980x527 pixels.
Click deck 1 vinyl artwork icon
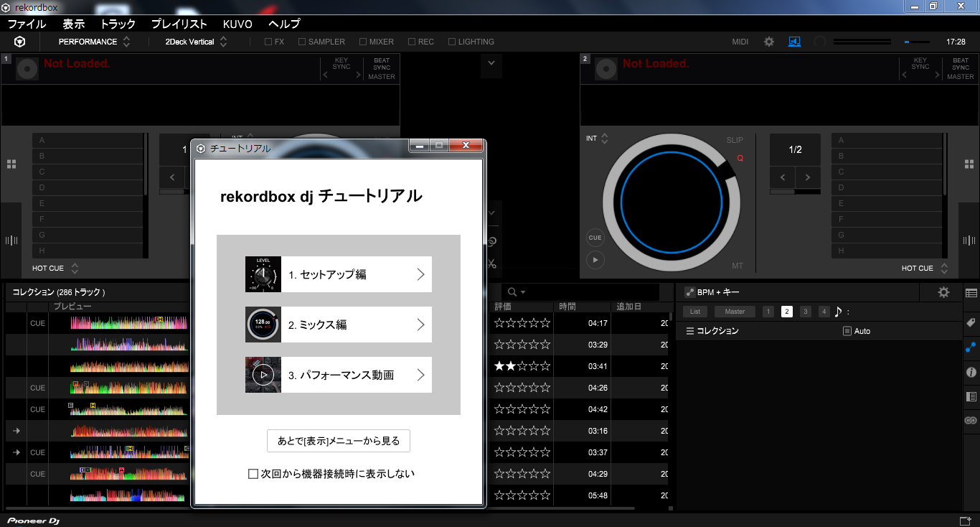[27, 68]
